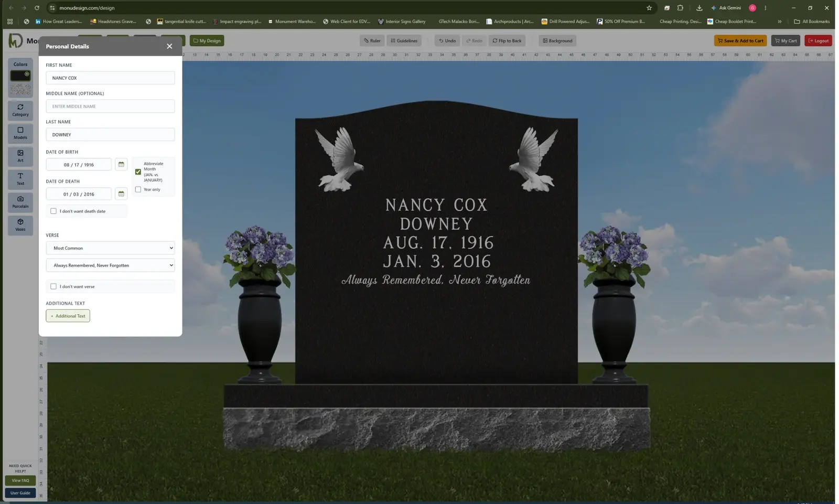
Task: Log out with the Logout button
Action: click(818, 40)
